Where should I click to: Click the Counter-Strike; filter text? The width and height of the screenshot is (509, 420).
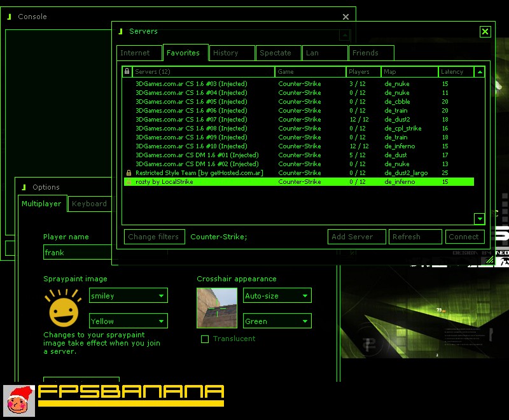pos(219,237)
